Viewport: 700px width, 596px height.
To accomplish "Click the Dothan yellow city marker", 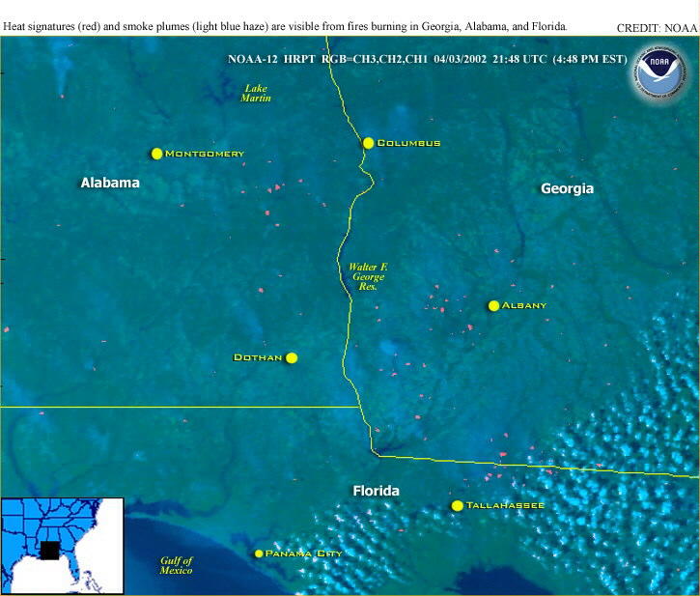I will click(292, 357).
